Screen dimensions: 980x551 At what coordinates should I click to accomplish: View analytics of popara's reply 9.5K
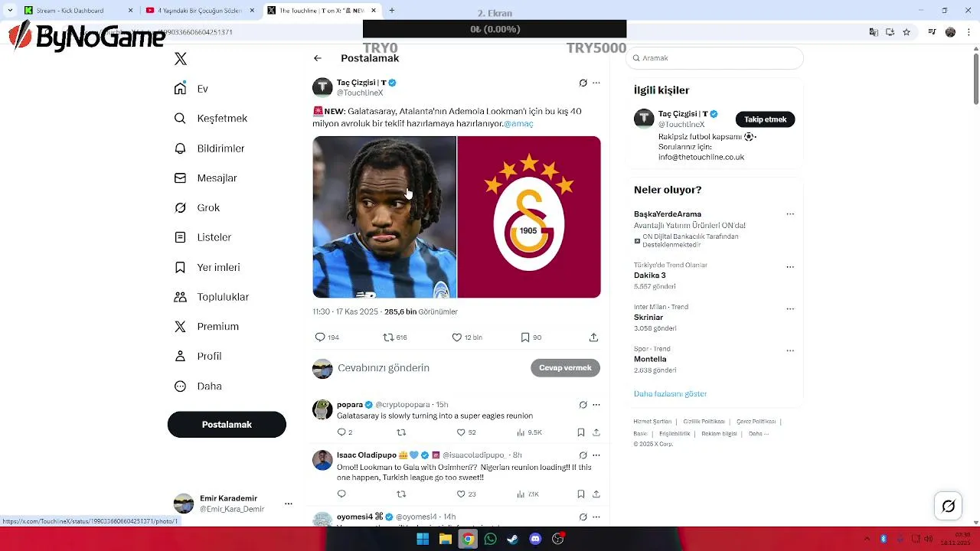[x=529, y=433]
